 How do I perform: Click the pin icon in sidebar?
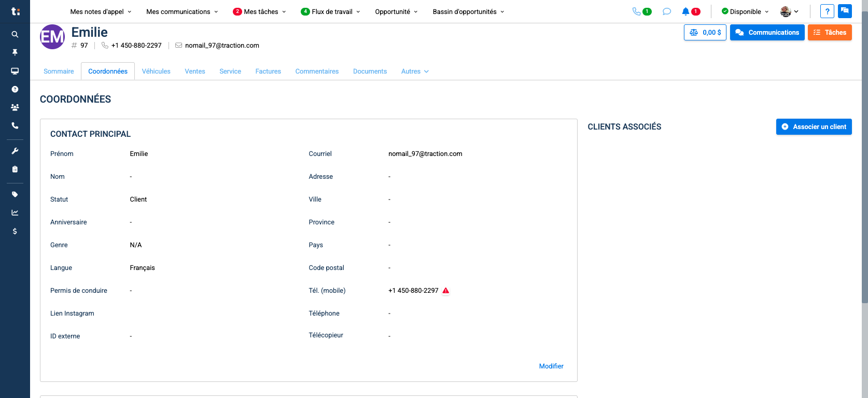point(15,52)
